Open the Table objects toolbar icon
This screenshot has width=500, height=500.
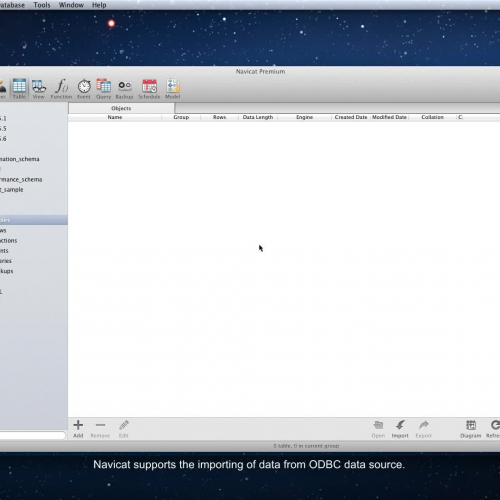click(x=19, y=89)
